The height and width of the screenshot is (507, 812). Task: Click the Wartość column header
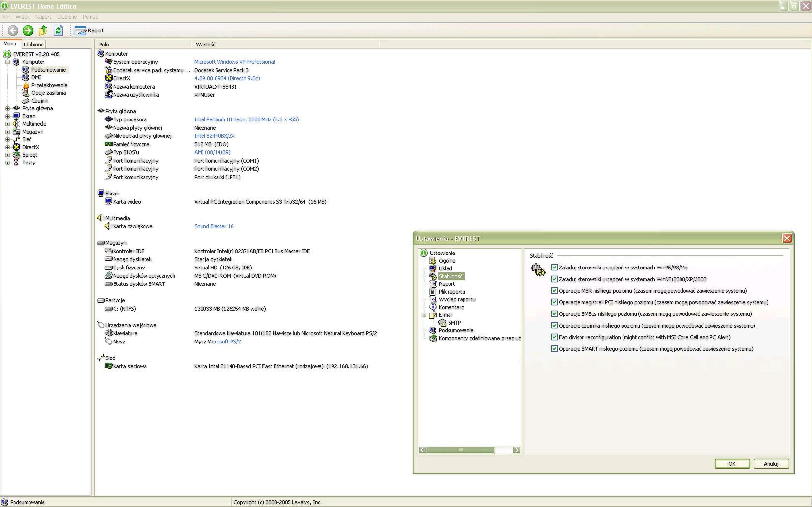coord(285,45)
